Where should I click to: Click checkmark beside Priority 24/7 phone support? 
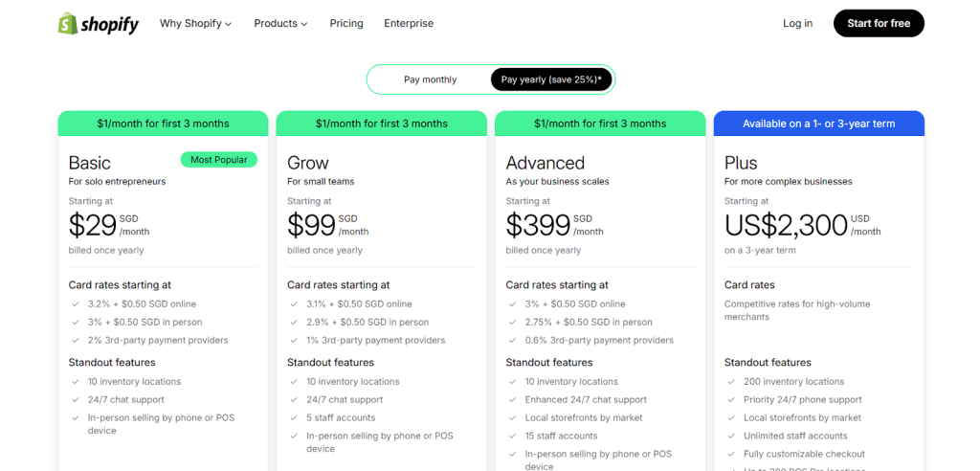pyautogui.click(x=731, y=400)
